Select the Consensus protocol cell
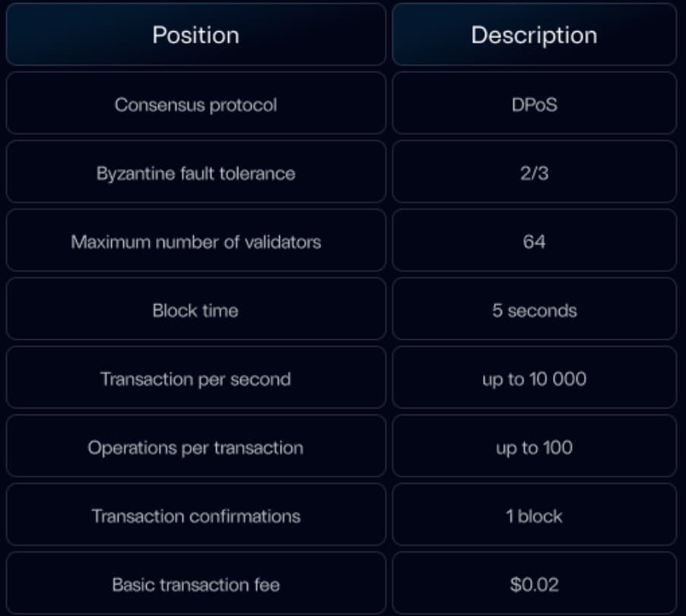 pyautogui.click(x=195, y=104)
